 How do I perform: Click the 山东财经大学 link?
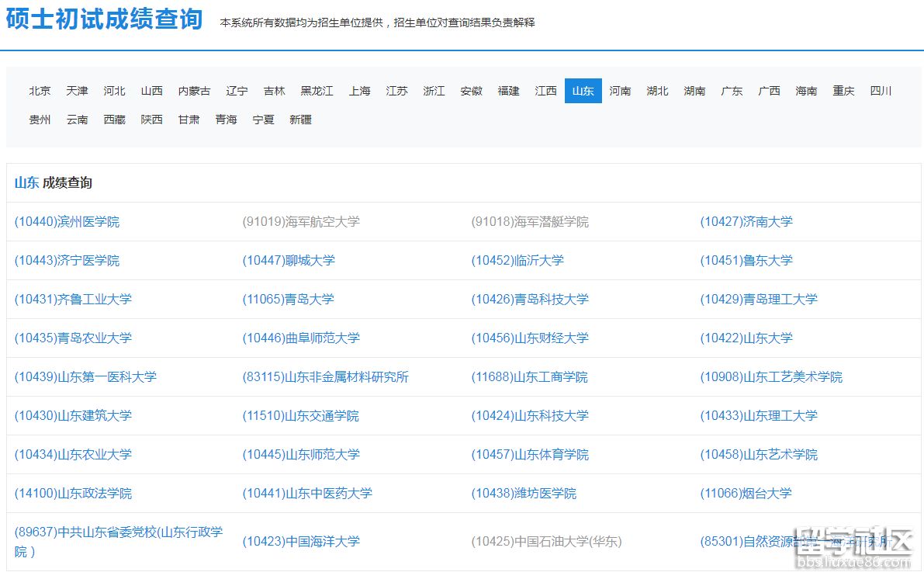(x=529, y=338)
